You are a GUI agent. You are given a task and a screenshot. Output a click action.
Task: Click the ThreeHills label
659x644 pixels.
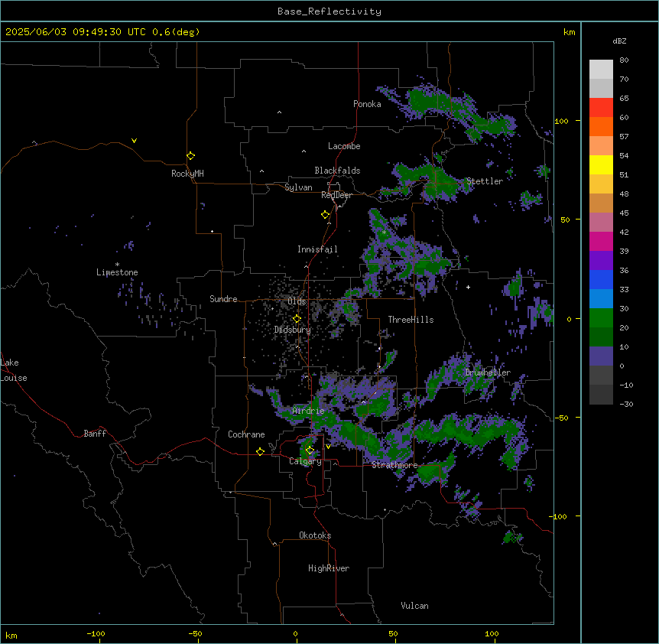[411, 320]
